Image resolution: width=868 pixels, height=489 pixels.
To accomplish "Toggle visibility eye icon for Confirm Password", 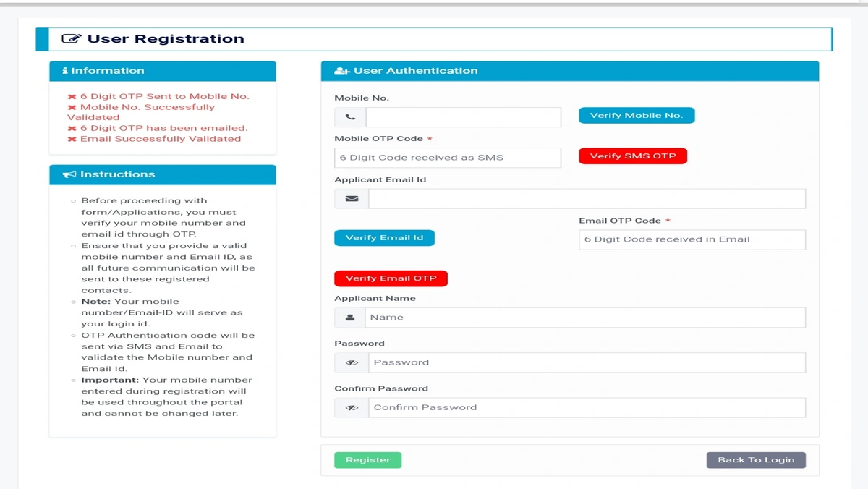I will (x=352, y=408).
